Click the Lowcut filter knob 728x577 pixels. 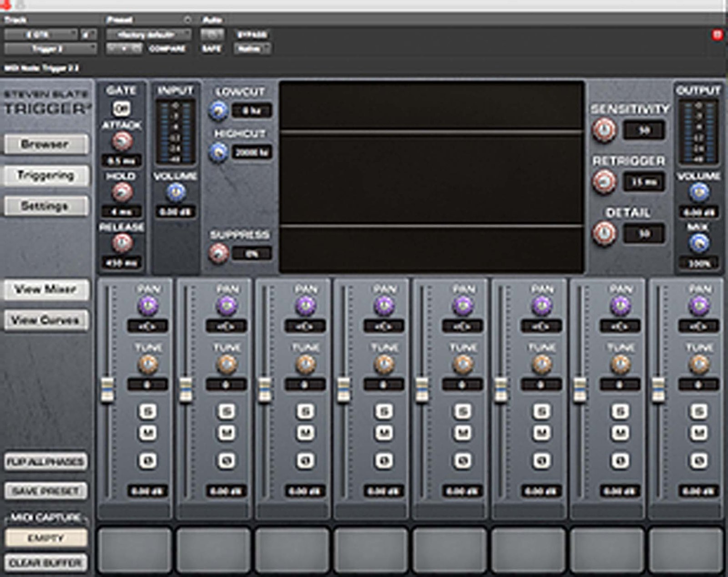coord(218,111)
